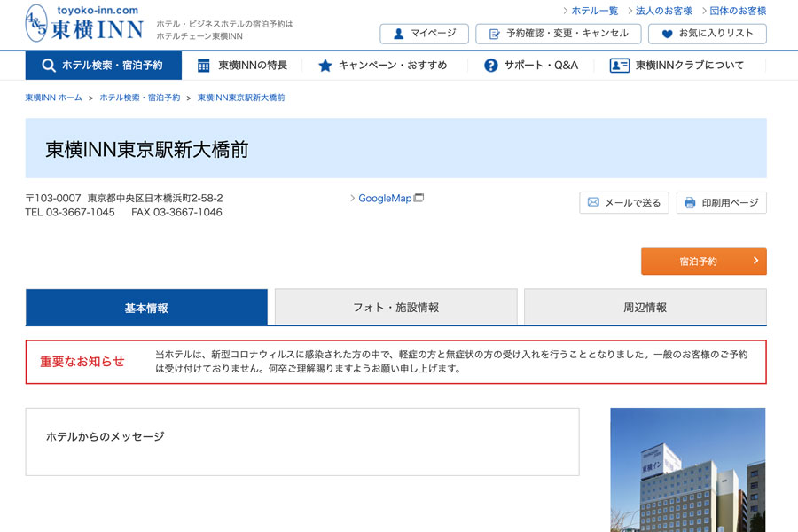
Task: Click the FAX 03-3667-1046 text
Action: [176, 212]
